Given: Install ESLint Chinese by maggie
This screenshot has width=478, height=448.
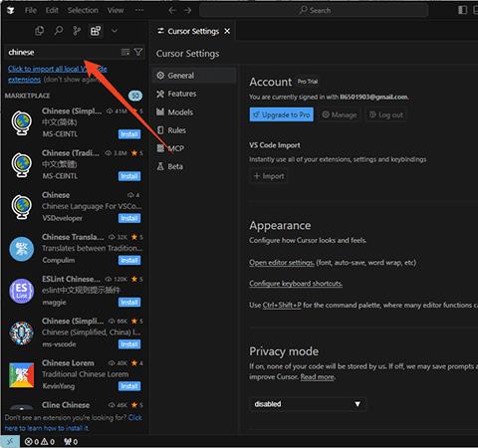Looking at the screenshot, I should [129, 302].
